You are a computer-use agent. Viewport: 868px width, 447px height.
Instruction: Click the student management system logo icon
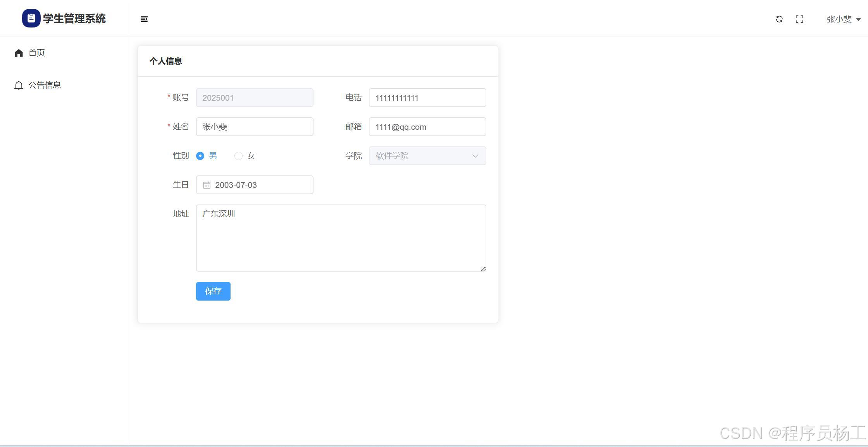[x=31, y=18]
